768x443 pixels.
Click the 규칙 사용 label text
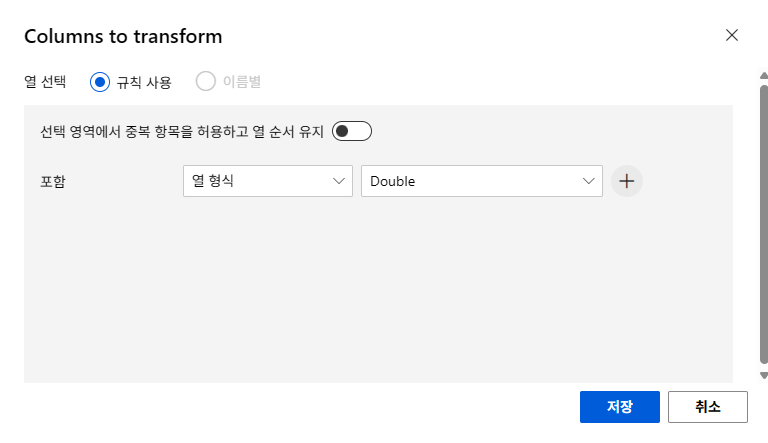click(x=144, y=82)
